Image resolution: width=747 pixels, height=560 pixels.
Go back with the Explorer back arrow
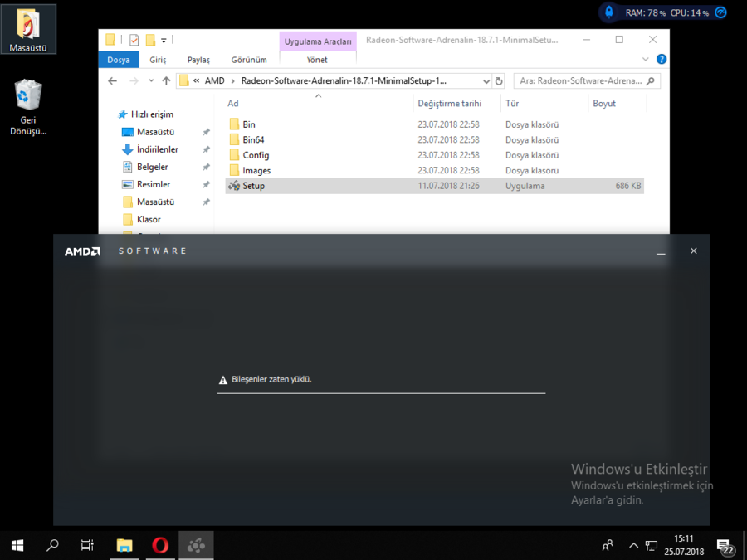pos(112,81)
